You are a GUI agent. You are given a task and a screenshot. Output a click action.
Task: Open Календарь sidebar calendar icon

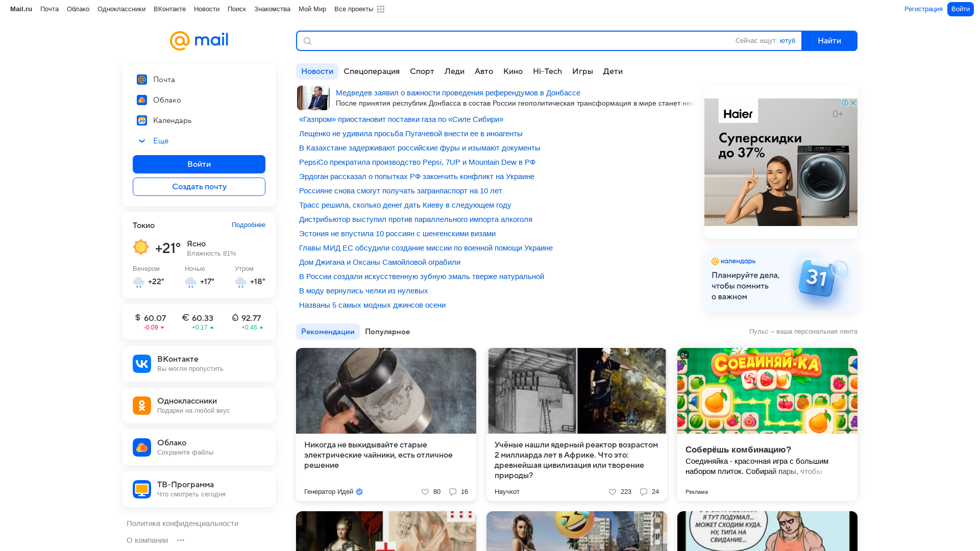(142, 120)
